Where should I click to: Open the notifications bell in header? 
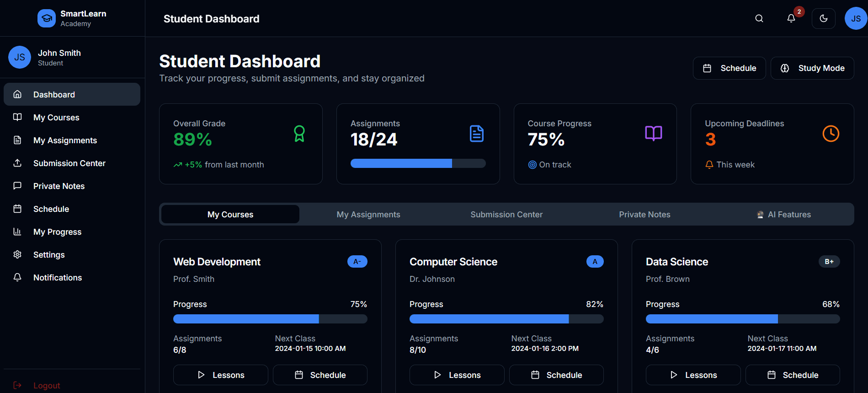coord(791,18)
